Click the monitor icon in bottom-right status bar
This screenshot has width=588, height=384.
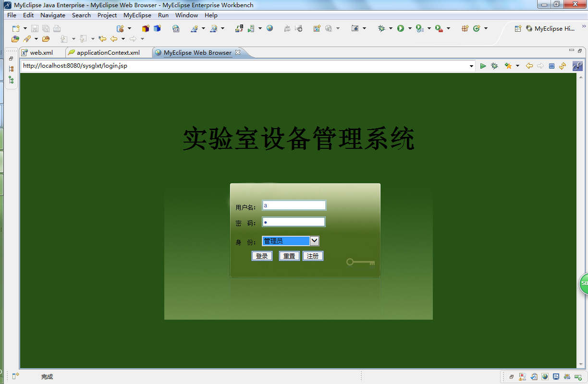(556, 377)
